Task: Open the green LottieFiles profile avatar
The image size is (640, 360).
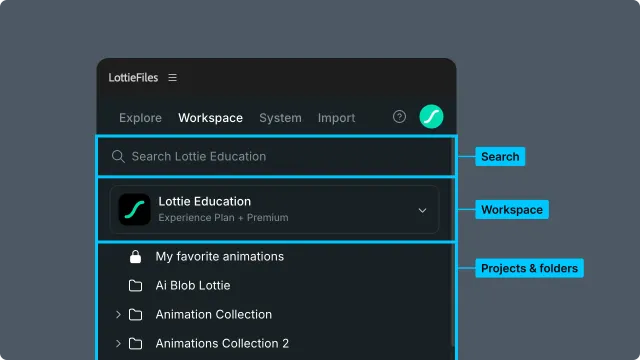Action: pyautogui.click(x=431, y=117)
